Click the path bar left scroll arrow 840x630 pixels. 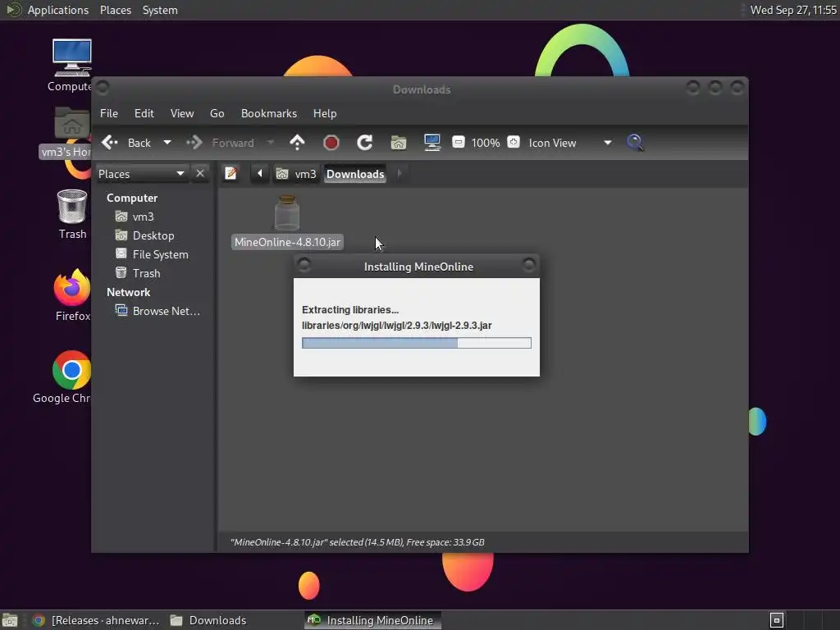pyautogui.click(x=260, y=174)
